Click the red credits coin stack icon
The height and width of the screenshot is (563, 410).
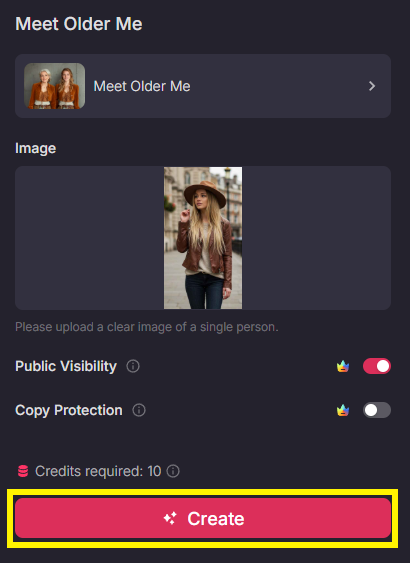coord(23,471)
